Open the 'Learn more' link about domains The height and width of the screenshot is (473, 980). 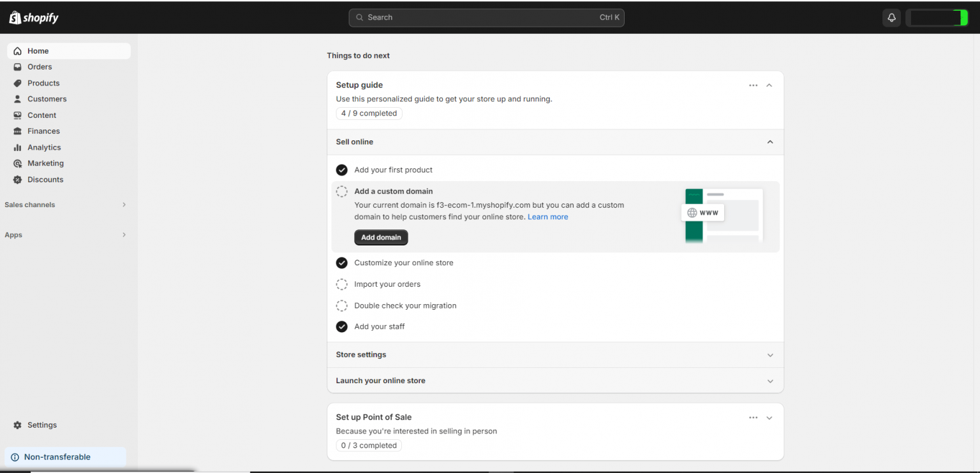pyautogui.click(x=547, y=217)
